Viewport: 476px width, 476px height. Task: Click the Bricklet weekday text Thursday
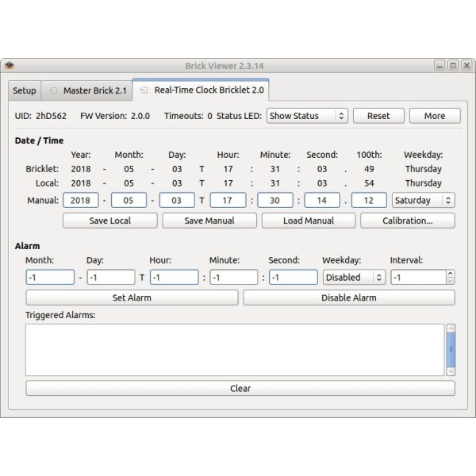[x=423, y=169]
